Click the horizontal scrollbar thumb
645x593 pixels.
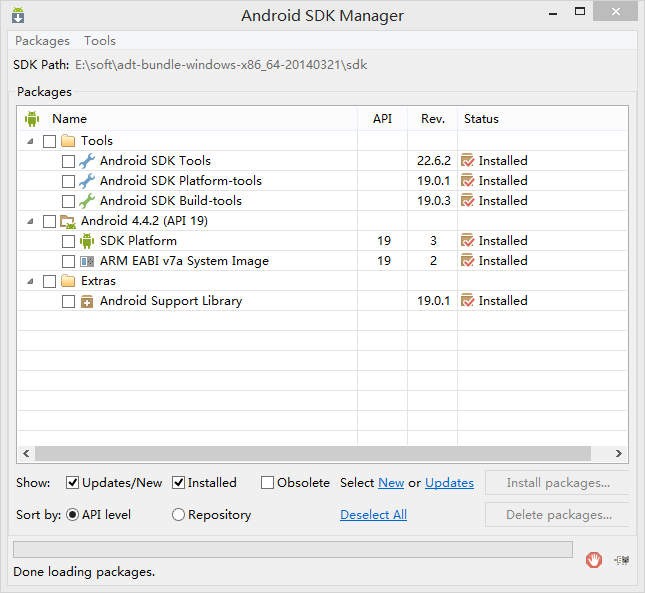(x=313, y=454)
